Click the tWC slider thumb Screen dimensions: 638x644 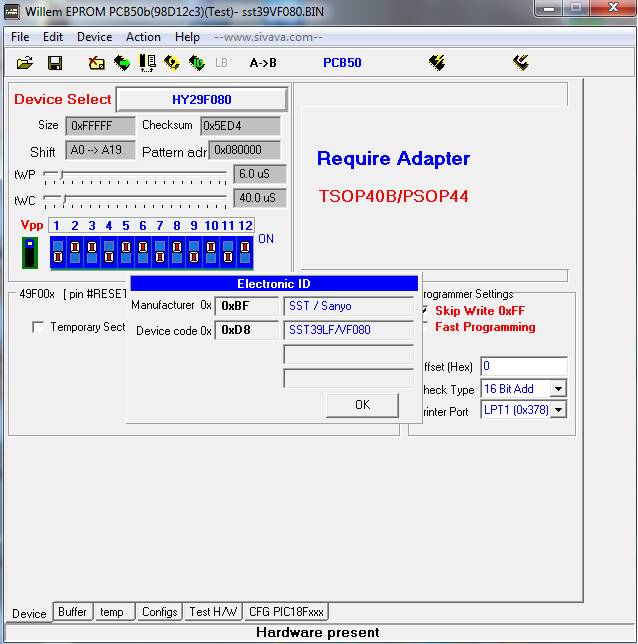[x=64, y=199]
